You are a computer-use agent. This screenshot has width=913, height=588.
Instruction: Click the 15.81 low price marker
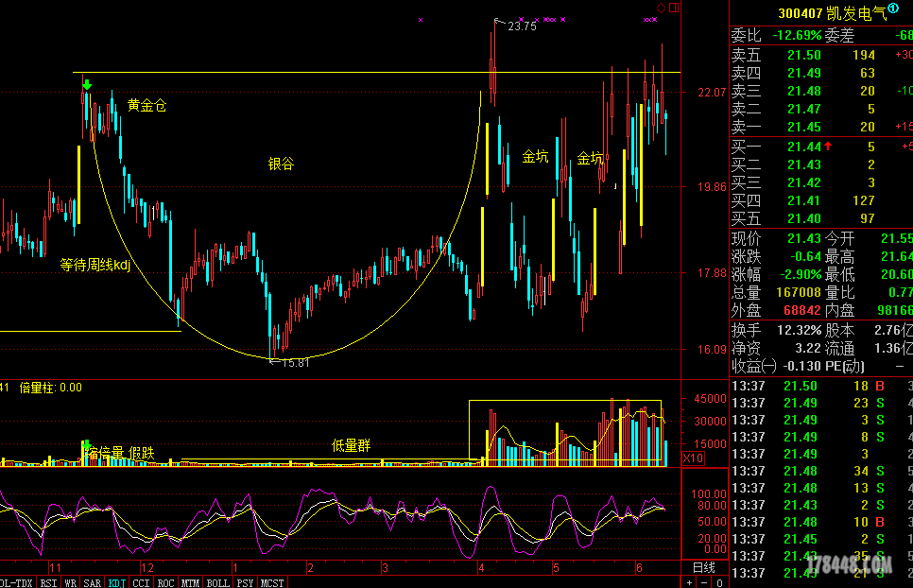295,362
